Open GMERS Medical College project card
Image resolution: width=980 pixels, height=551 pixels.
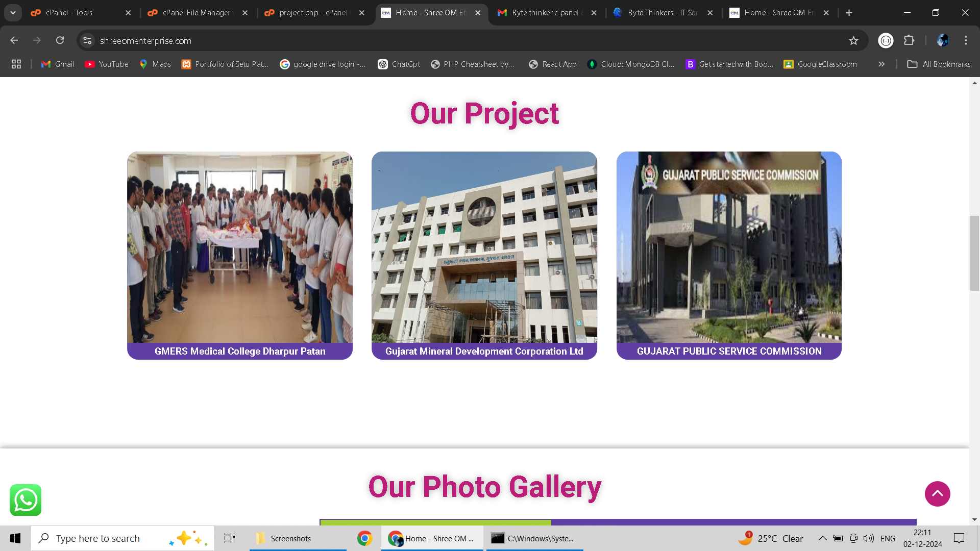[240, 255]
